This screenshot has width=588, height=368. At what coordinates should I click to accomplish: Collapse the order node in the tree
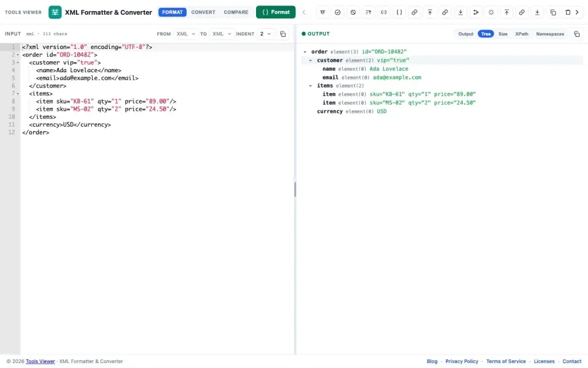305,51
